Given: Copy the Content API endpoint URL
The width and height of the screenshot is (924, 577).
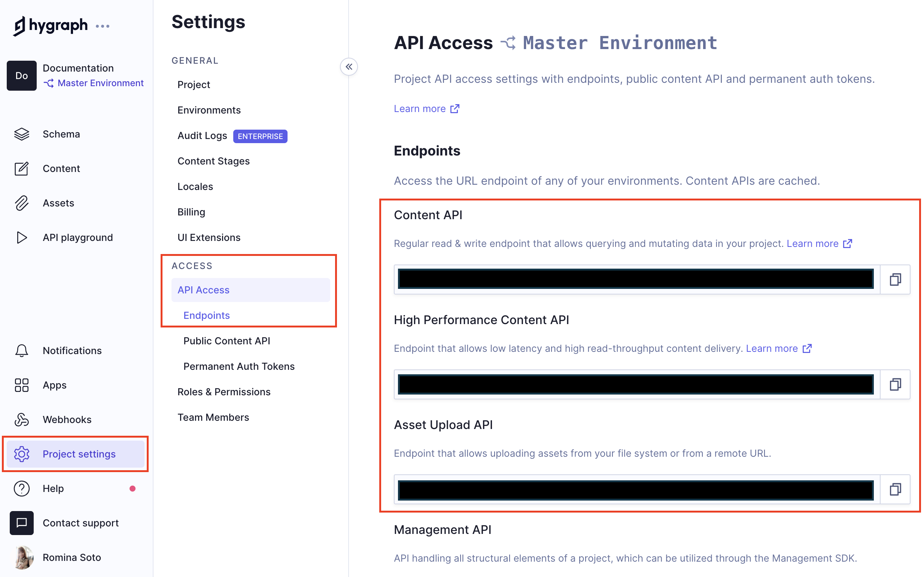Looking at the screenshot, I should coord(895,278).
